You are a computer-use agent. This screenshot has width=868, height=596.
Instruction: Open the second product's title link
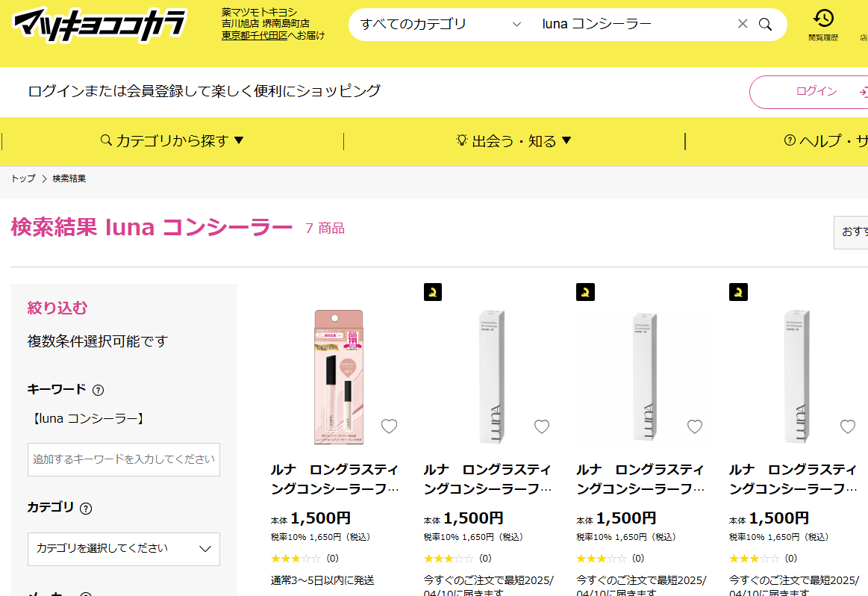point(487,479)
